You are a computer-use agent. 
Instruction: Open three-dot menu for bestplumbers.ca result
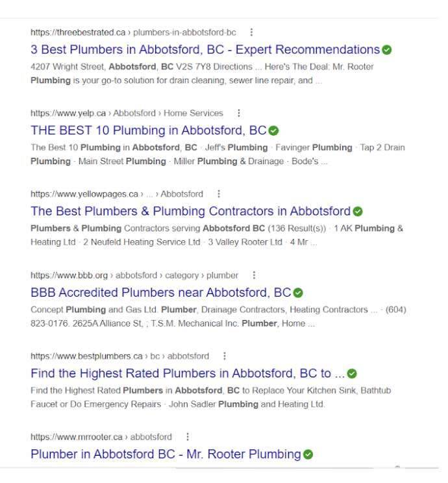pos(224,356)
